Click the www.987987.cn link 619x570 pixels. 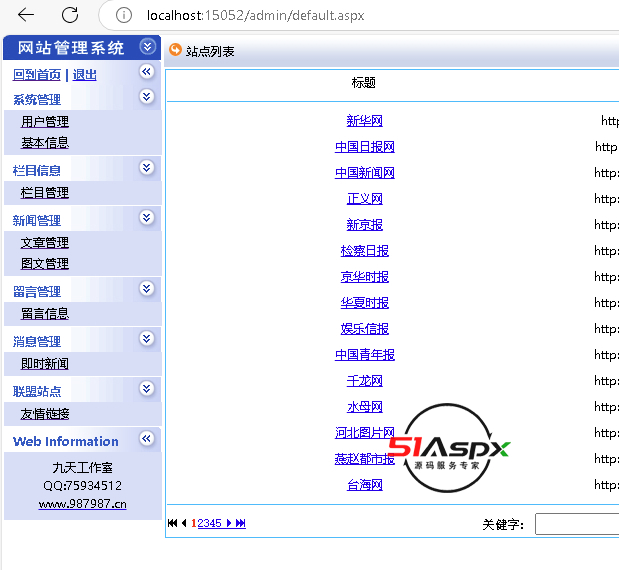(82, 504)
